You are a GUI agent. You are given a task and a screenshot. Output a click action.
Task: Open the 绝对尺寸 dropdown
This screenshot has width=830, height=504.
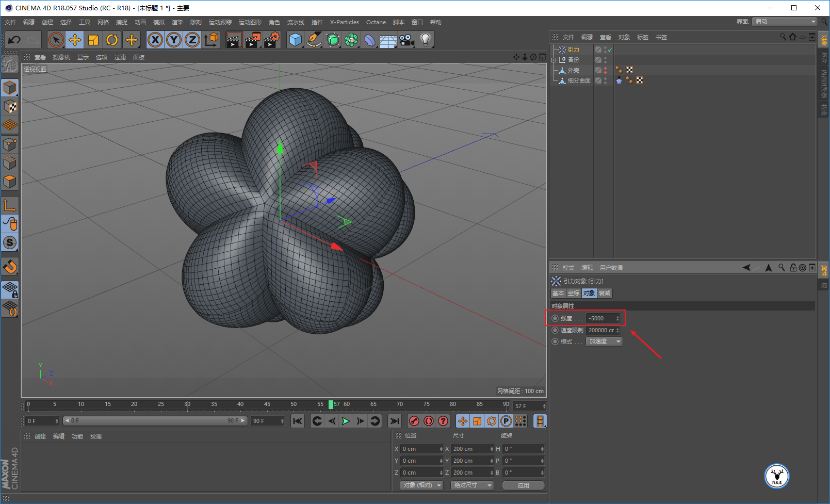click(x=472, y=485)
